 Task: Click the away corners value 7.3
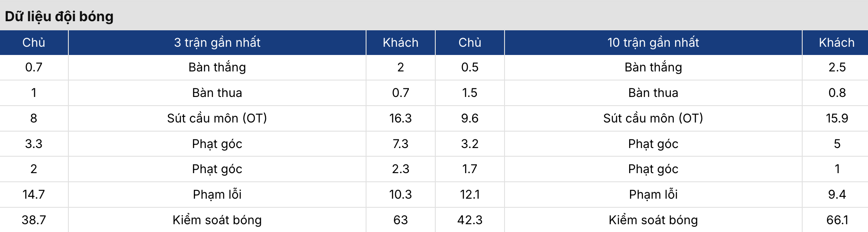tap(400, 144)
